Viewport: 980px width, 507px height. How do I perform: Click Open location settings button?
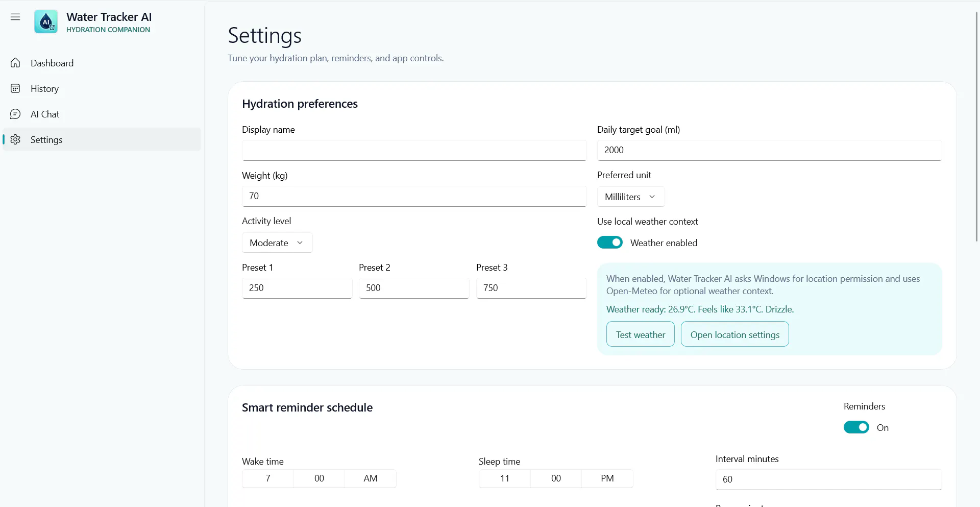(x=735, y=334)
